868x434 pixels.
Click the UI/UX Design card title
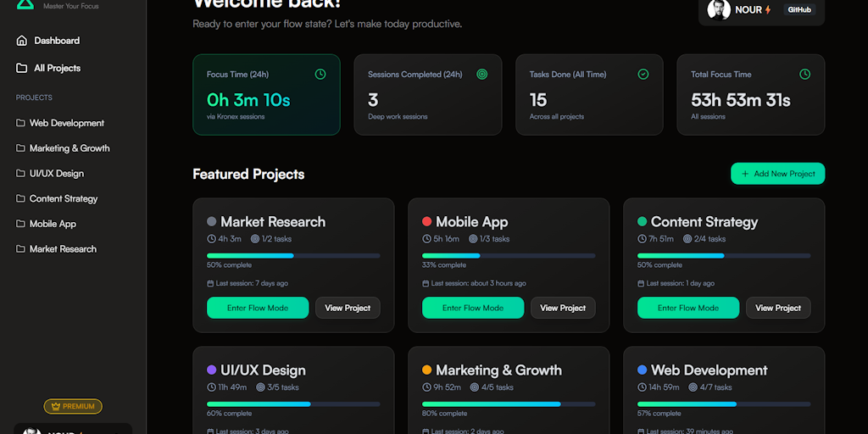pyautogui.click(x=263, y=370)
